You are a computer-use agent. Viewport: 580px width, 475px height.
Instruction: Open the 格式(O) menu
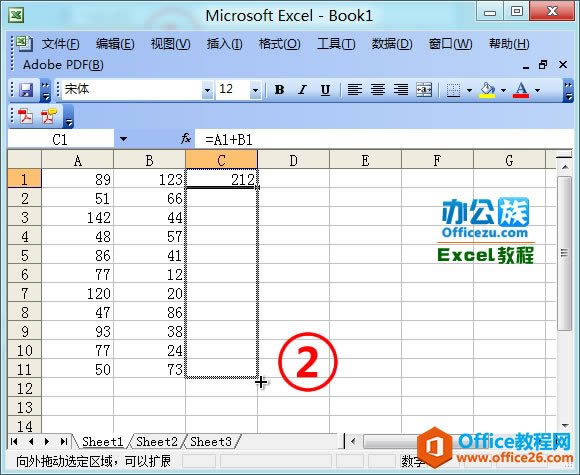tap(280, 44)
